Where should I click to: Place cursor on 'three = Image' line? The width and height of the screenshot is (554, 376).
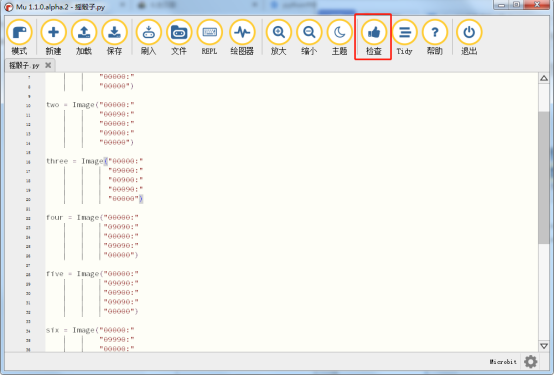click(x=95, y=161)
